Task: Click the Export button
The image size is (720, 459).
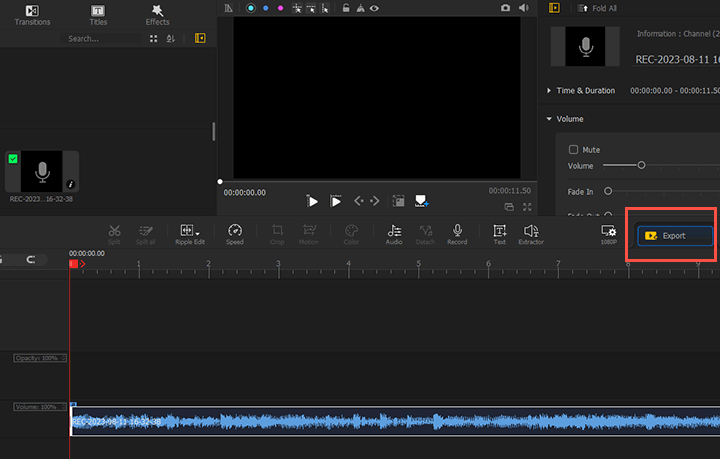Action: [675, 236]
